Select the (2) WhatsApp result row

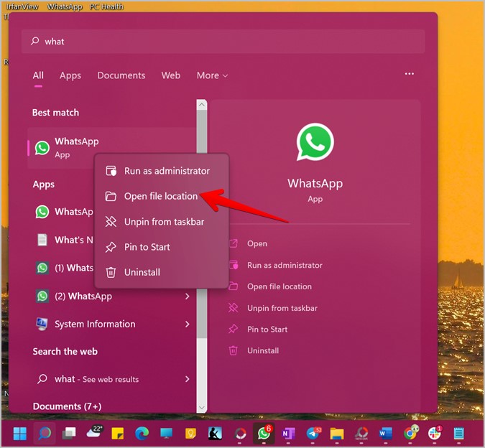(112, 297)
